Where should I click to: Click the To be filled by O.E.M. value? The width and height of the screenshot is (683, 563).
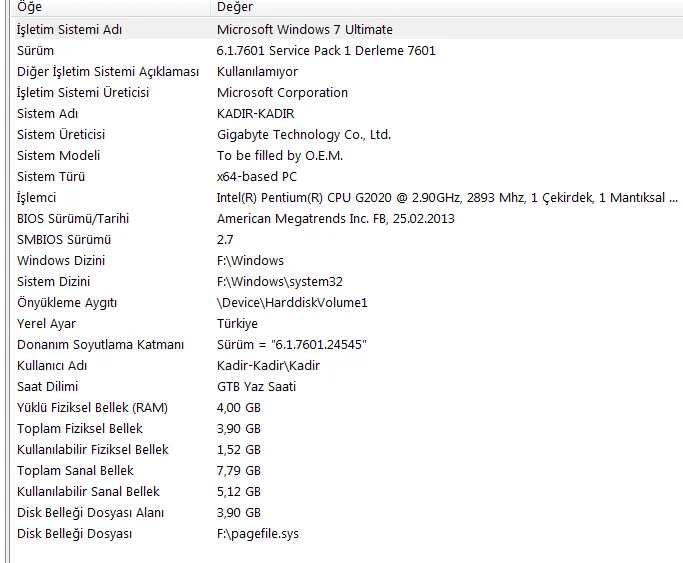click(x=280, y=155)
